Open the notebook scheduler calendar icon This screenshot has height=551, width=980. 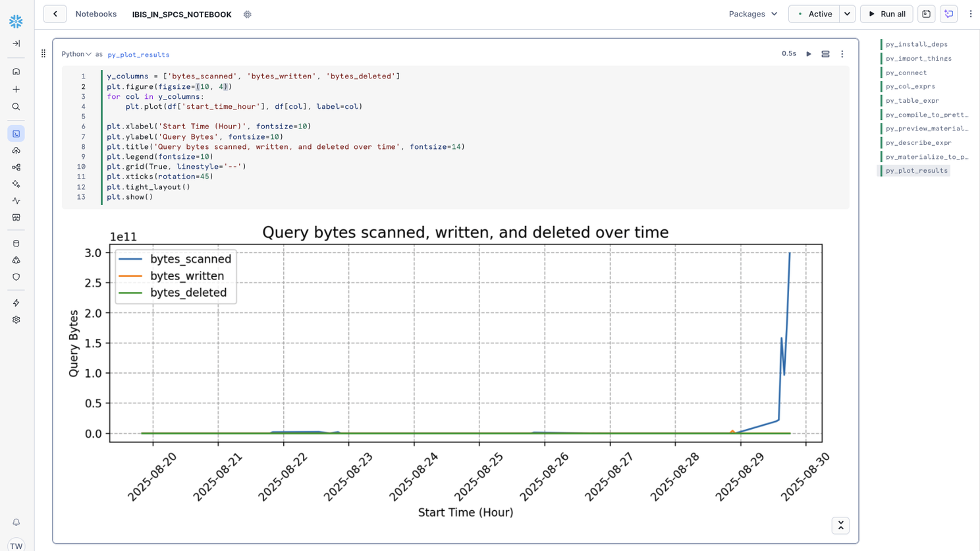tap(926, 14)
